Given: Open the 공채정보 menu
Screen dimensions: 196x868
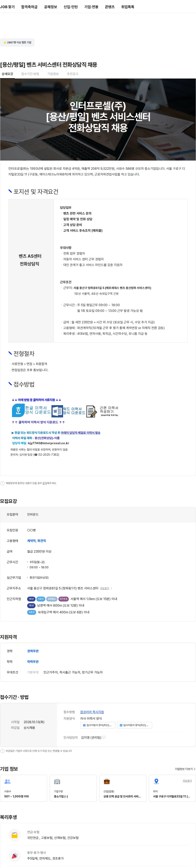Looking at the screenshot, I should point(50,7).
